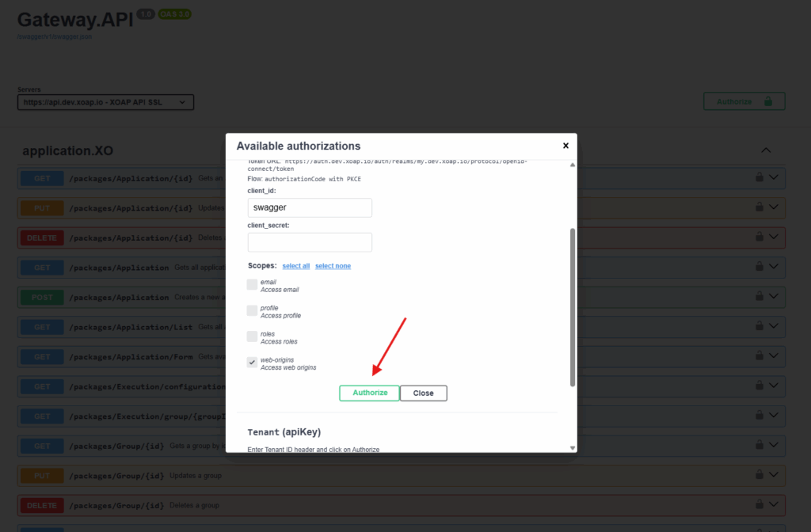
Task: Click the Close button in the dialog
Action: (x=423, y=393)
